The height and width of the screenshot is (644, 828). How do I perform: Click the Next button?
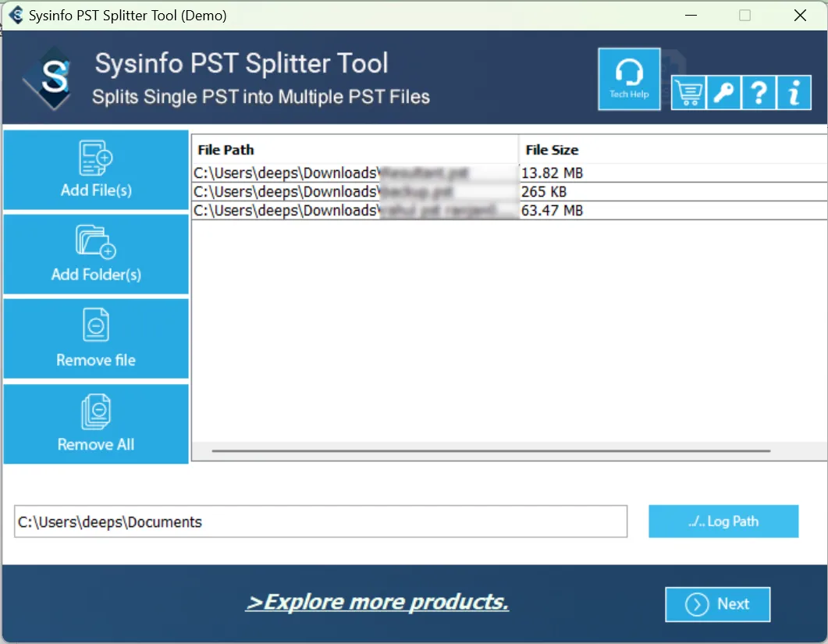pos(717,604)
